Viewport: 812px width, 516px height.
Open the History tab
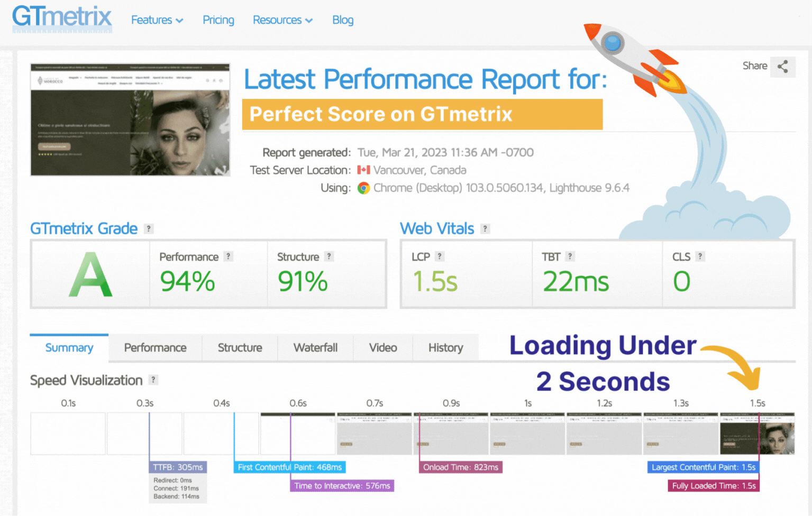click(x=445, y=348)
